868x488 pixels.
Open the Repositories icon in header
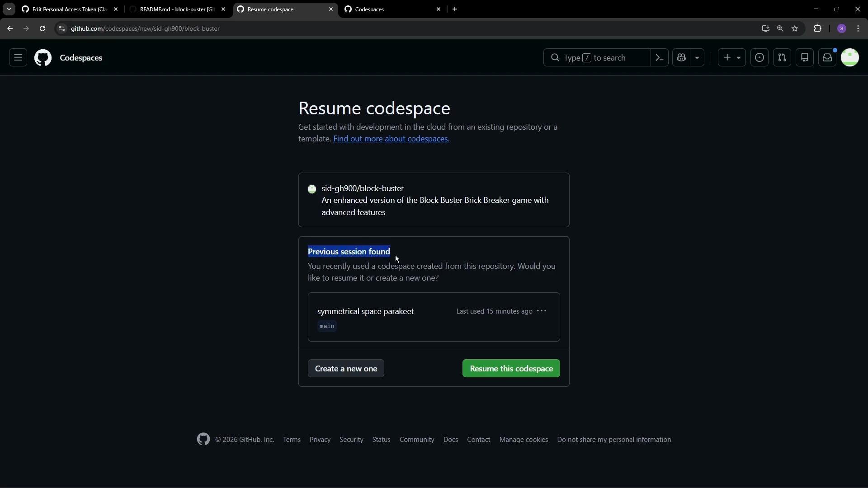[805, 58]
